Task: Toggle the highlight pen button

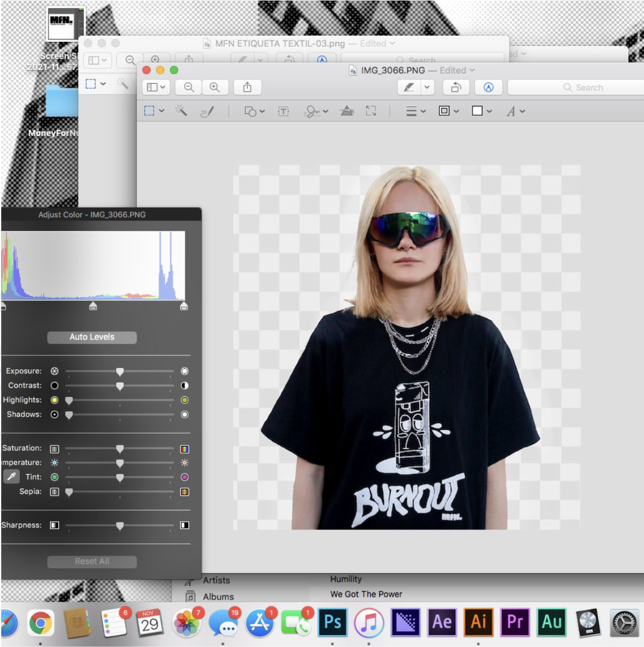Action: 409,87
